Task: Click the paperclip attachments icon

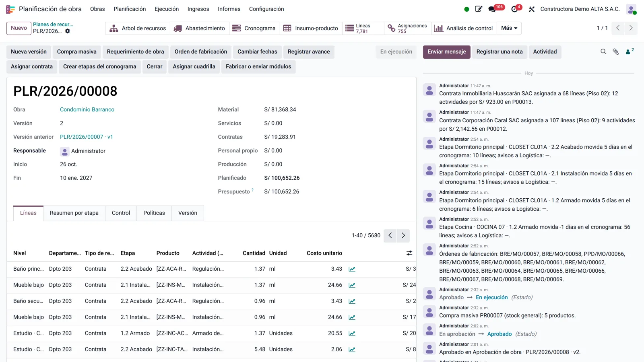Action: (x=616, y=51)
